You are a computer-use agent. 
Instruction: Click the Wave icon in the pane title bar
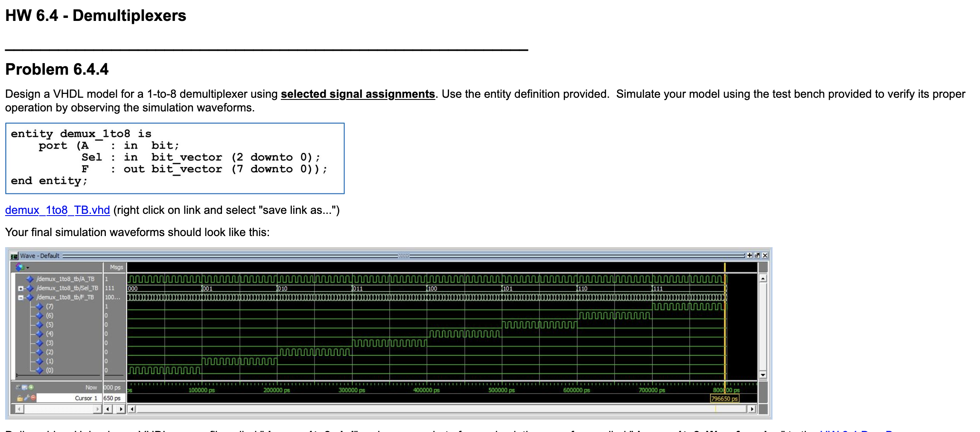coord(15,256)
